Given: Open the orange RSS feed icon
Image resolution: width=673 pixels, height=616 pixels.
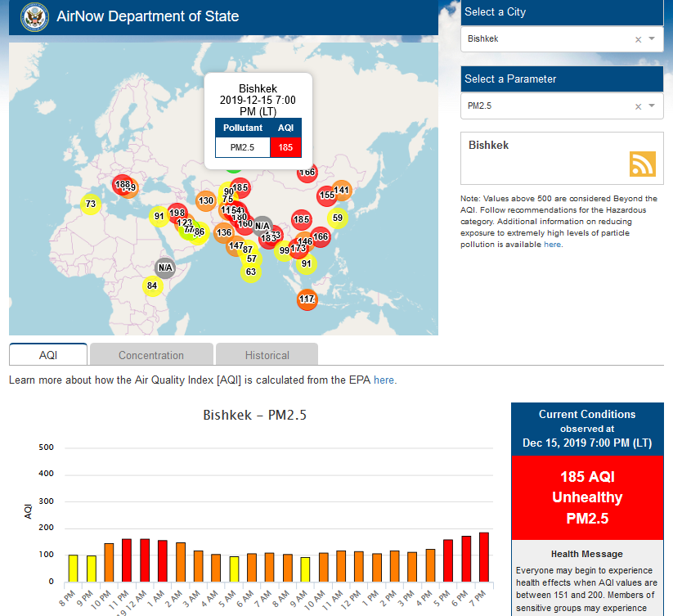Looking at the screenshot, I should (x=642, y=164).
